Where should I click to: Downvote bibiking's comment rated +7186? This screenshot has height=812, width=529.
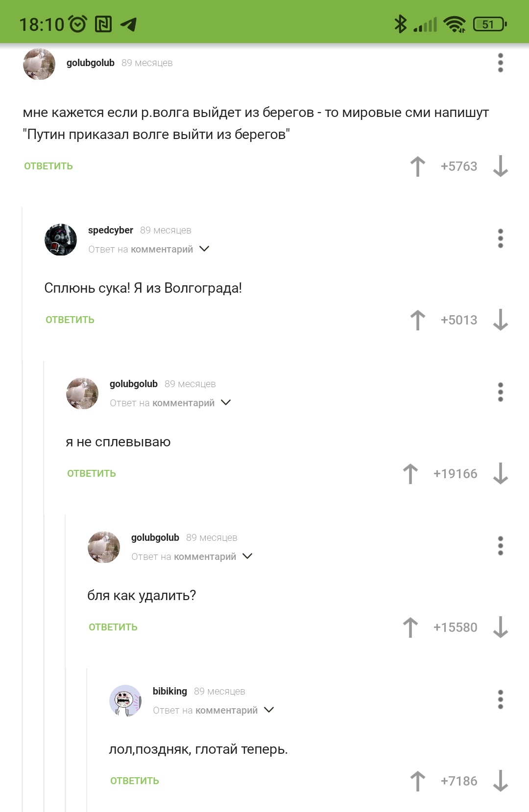[500, 781]
